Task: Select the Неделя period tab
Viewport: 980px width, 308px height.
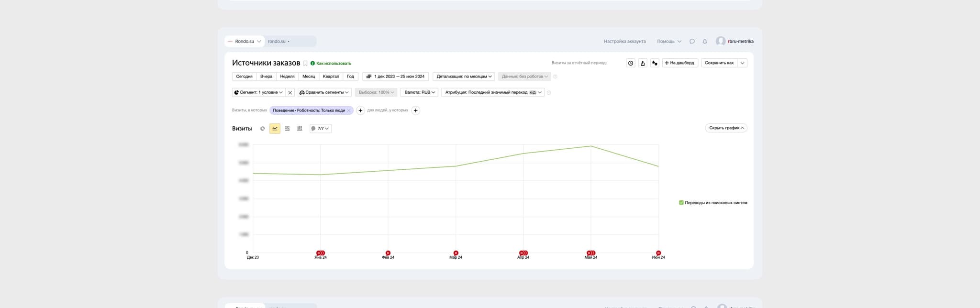Action: pyautogui.click(x=287, y=77)
